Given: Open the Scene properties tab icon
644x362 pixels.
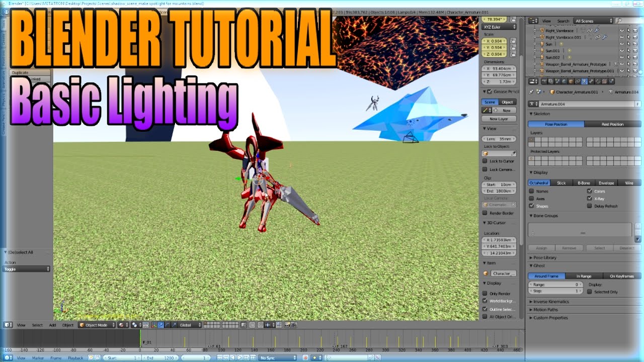Looking at the screenshot, I should pyautogui.click(x=557, y=81).
